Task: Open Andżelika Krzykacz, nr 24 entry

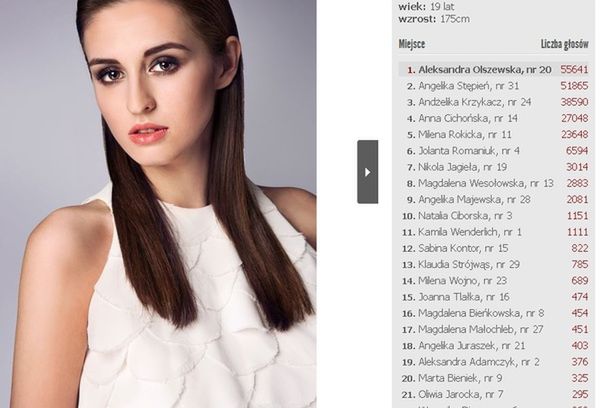Action: (474, 102)
